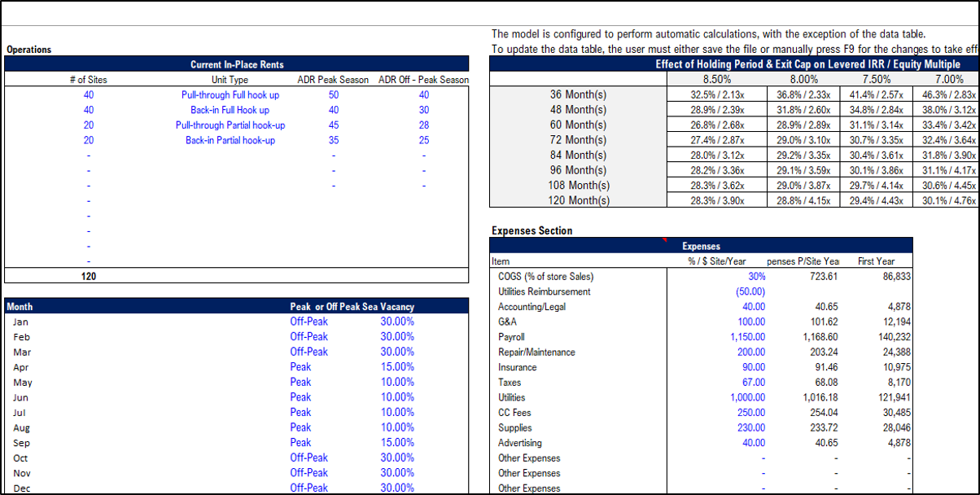The image size is (980, 495).
Task: Click the Holding Period & Exit Cap table title
Action: pos(807,64)
